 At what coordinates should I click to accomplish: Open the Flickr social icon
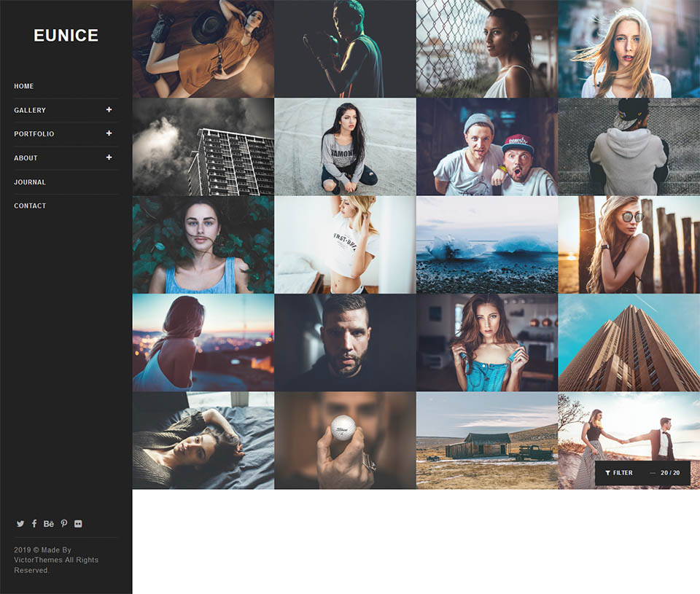[x=78, y=524]
